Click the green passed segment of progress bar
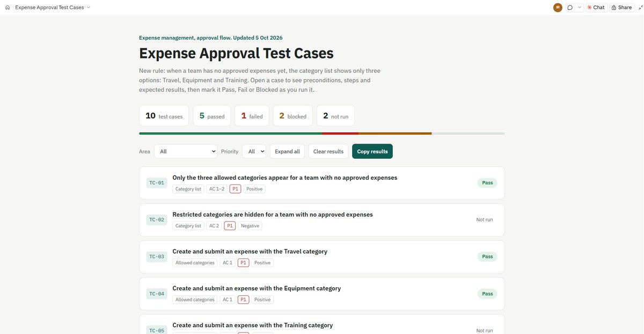The image size is (644, 334). pyautogui.click(x=230, y=133)
